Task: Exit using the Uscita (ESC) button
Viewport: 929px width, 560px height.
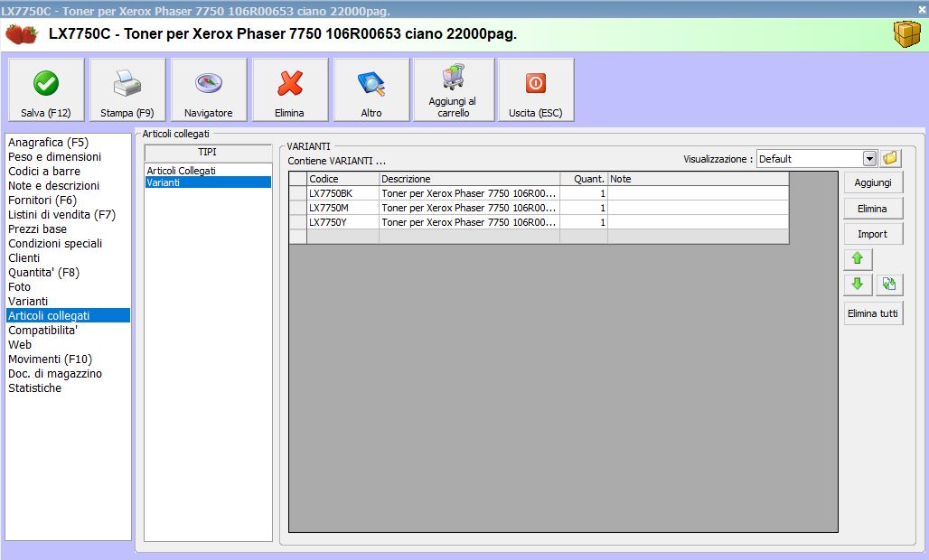Action: pyautogui.click(x=536, y=90)
